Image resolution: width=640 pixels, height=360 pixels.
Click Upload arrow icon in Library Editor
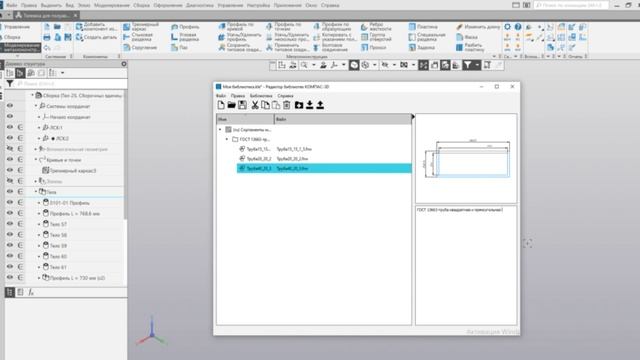pos(320,105)
